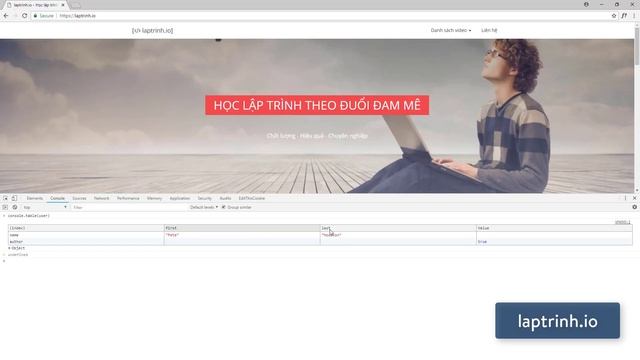Screen dimensions: 640x360
Task: Activate the DevTools inspect element picker
Action: [x=5, y=198]
